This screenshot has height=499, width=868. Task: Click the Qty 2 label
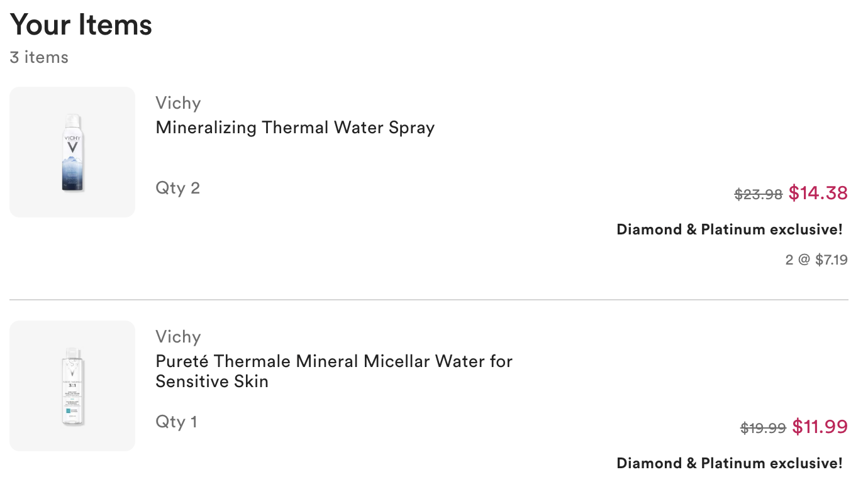coord(177,188)
